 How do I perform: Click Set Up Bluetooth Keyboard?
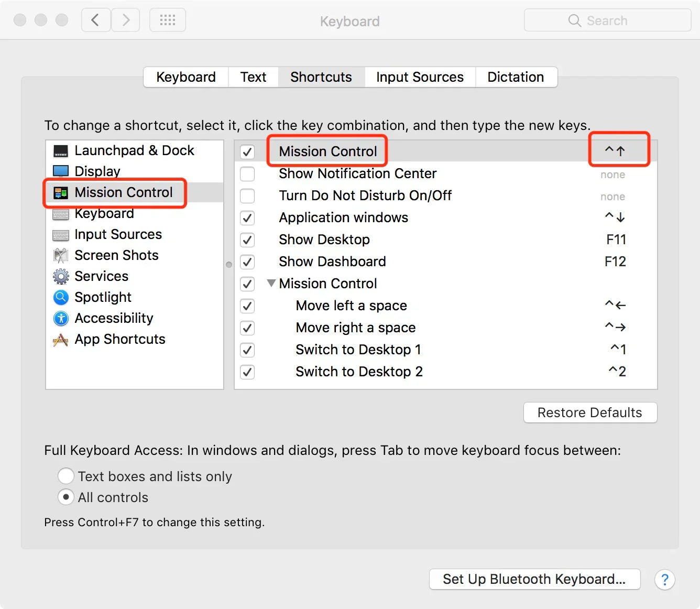coord(534,579)
